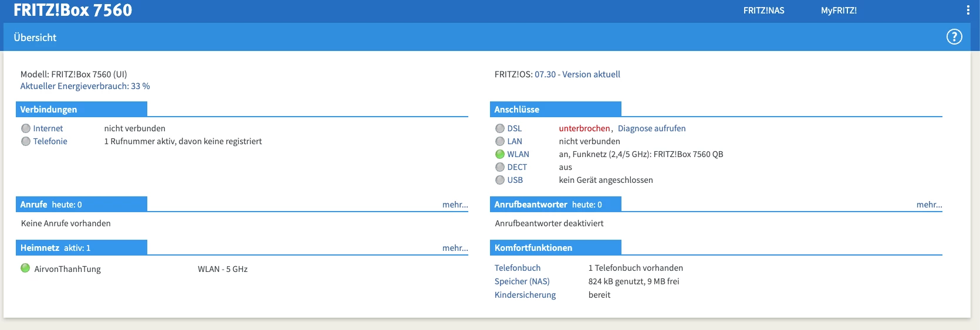The height and width of the screenshot is (330, 980).
Task: Click the text 1 Rufnummer aktiv, davon keine registriert
Action: [x=183, y=141]
